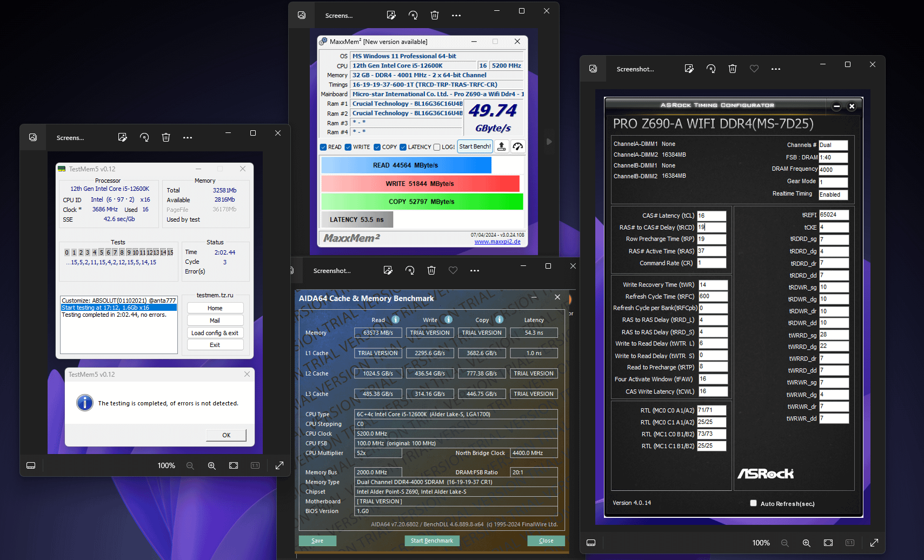Toggle the LATENCY checkbox in MaxxMem
Image resolution: width=924 pixels, height=560 pixels.
coord(403,147)
